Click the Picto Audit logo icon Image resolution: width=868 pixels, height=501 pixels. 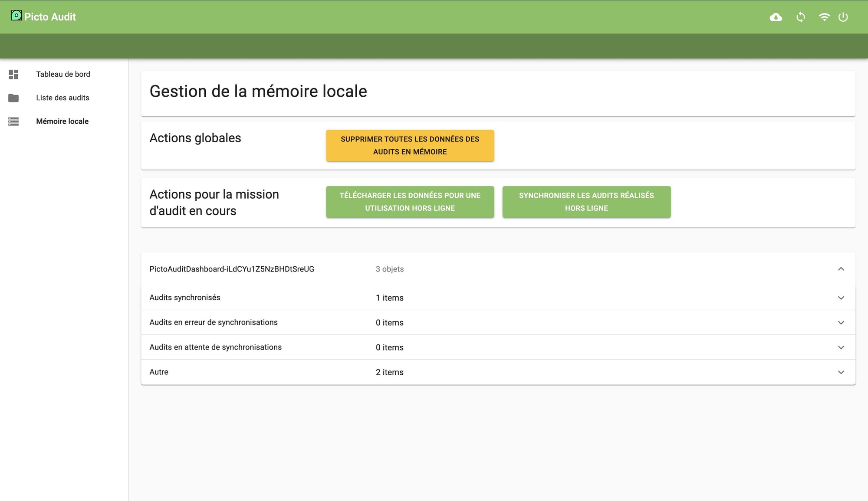pos(16,16)
